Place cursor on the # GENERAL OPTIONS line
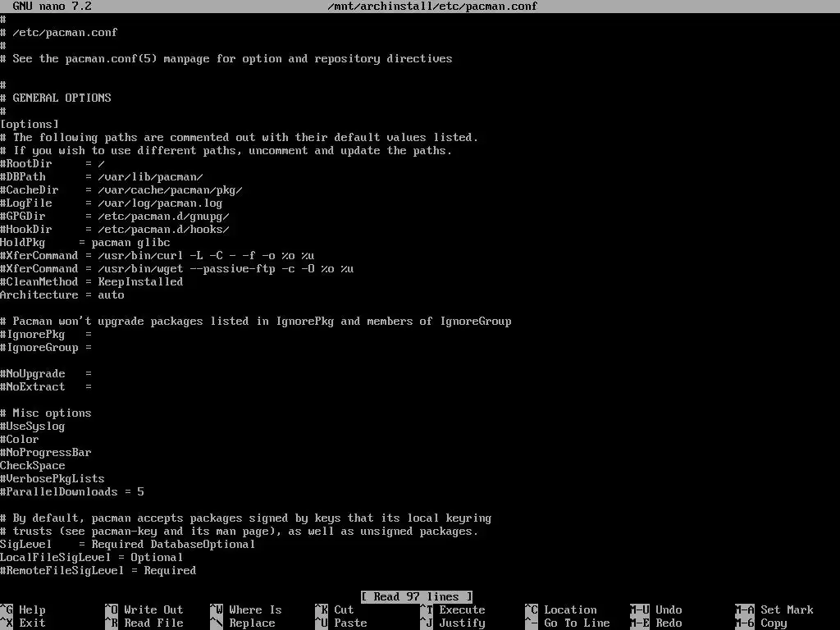840x630 pixels. (x=56, y=98)
